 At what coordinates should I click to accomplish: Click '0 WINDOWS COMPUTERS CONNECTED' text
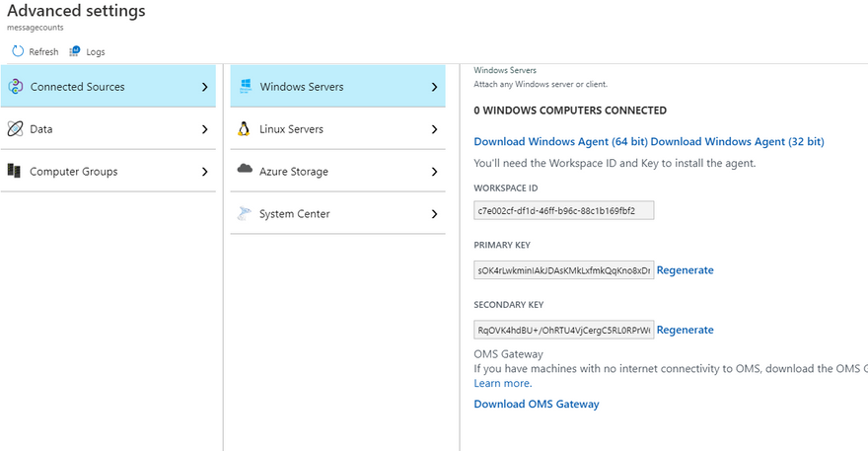click(x=570, y=111)
